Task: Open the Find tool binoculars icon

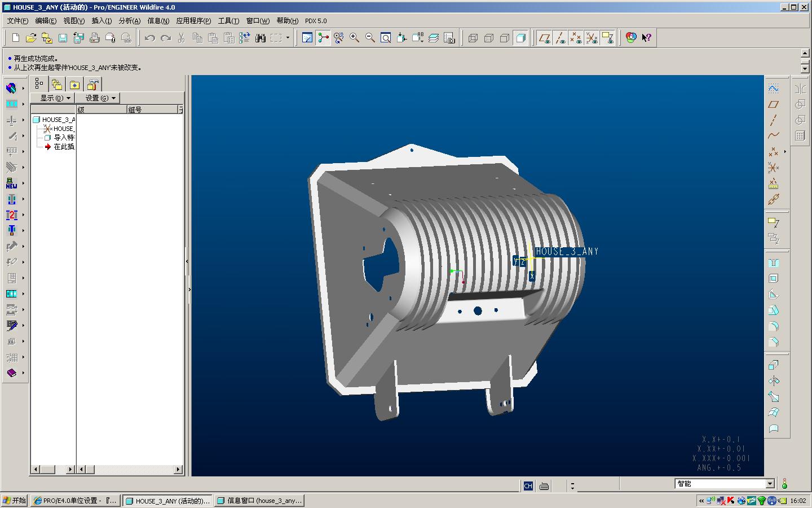Action: (x=260, y=38)
